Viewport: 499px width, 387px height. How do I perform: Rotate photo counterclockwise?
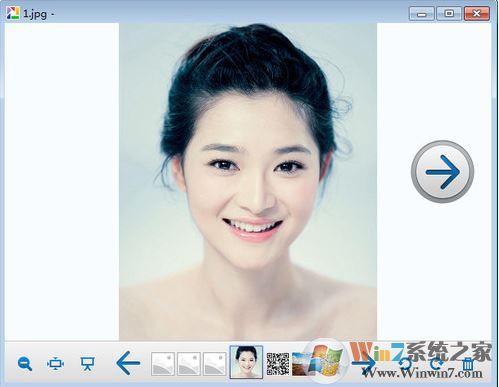coord(405,363)
